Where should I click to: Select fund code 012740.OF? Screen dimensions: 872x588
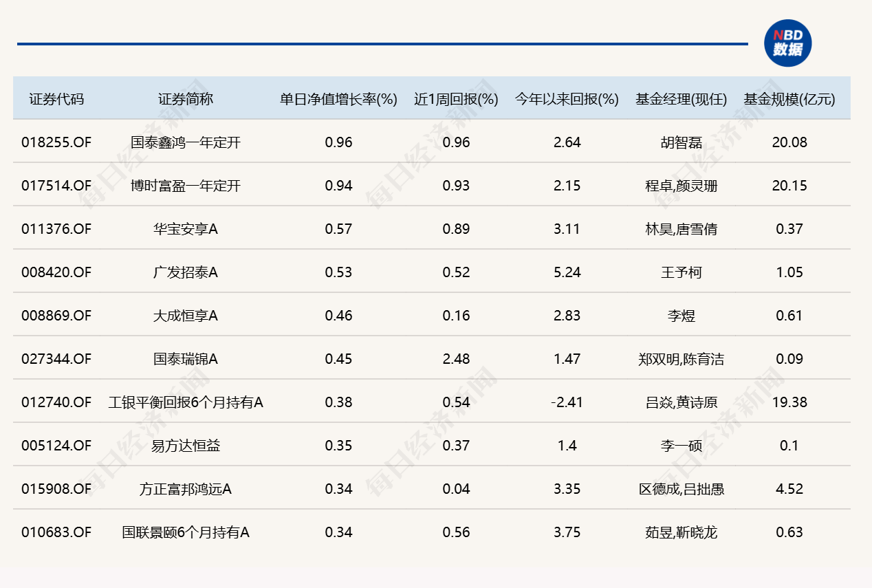tap(56, 402)
